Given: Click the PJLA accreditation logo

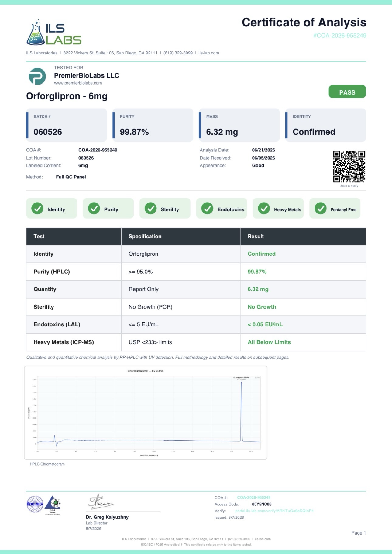Looking at the screenshot, I should [x=53, y=505].
